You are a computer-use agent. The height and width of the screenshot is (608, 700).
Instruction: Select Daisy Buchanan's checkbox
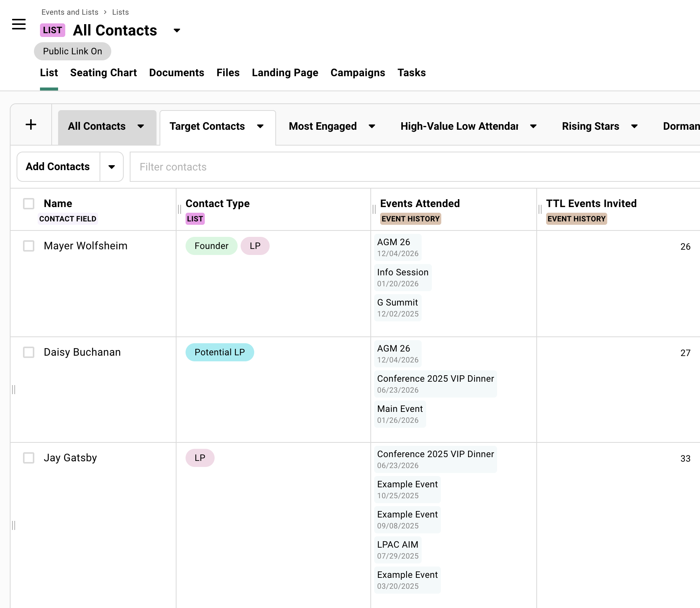pos(29,353)
